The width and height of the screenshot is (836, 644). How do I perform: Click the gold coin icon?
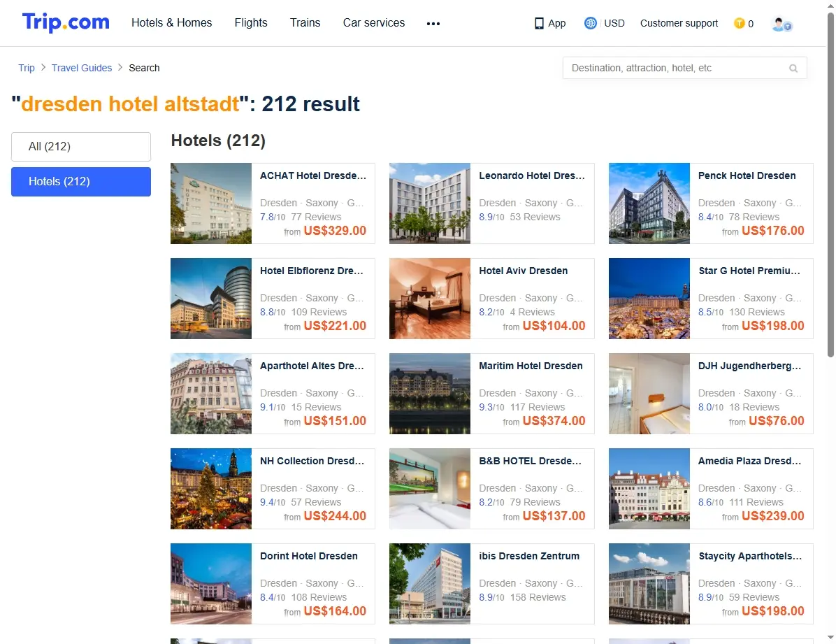pos(739,23)
